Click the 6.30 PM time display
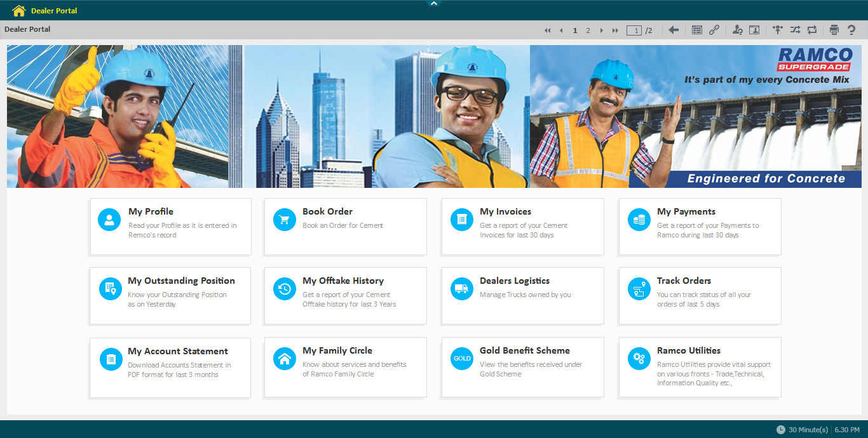The image size is (868, 438). pyautogui.click(x=847, y=430)
